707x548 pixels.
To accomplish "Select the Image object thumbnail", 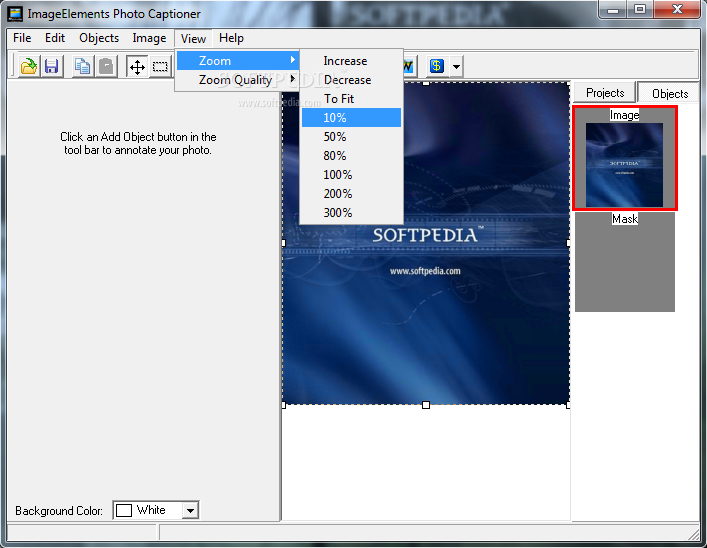I will (624, 158).
